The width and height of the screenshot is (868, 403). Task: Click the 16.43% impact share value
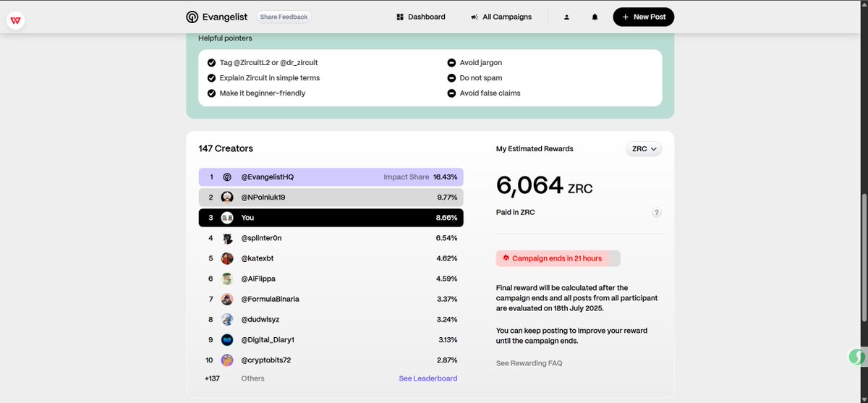(445, 177)
